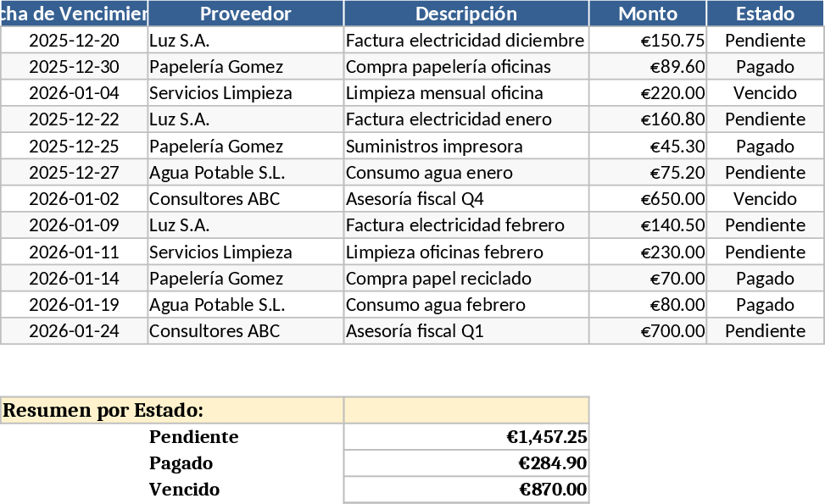Select the Vencido status in the 2026-01-02 row

point(765,199)
